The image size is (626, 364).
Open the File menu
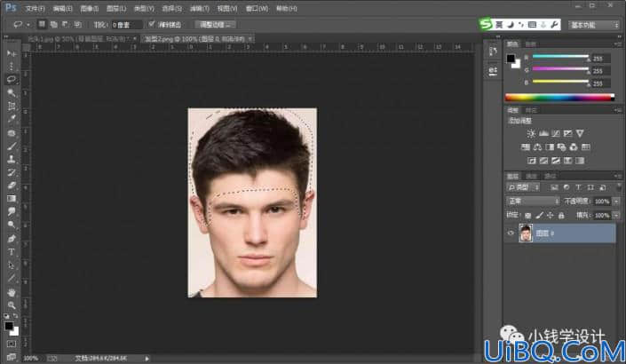(x=36, y=8)
